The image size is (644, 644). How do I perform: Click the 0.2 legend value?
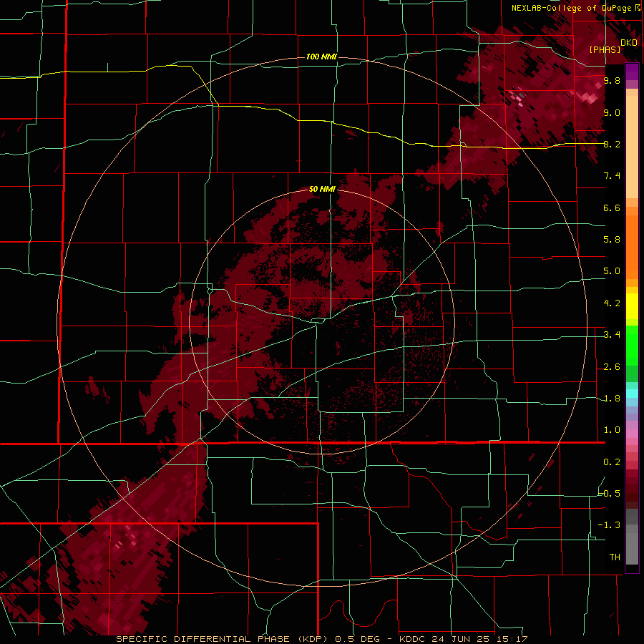[612, 462]
